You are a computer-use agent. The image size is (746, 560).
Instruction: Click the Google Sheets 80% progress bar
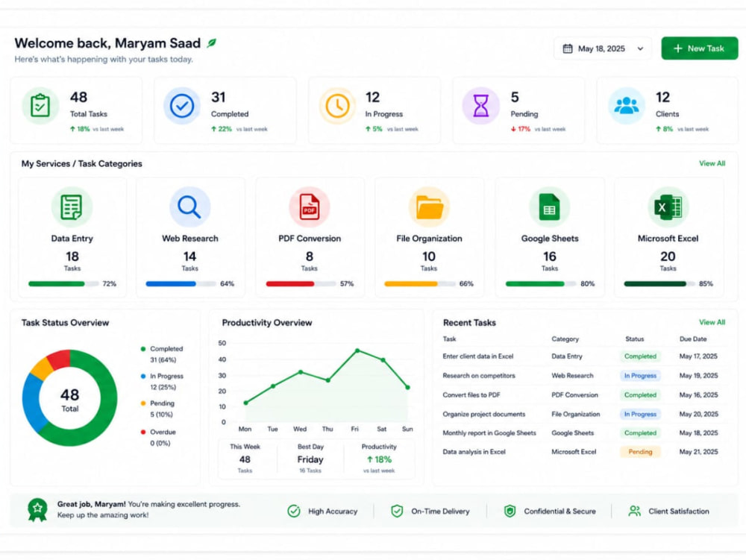(x=541, y=284)
